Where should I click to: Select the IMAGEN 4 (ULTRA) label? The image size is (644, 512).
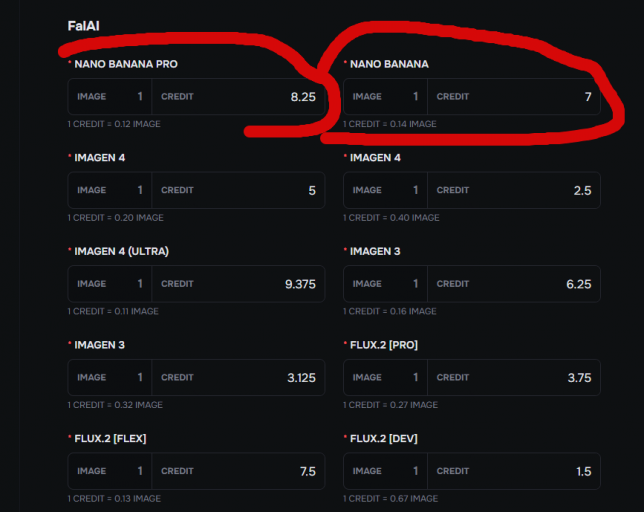point(121,251)
